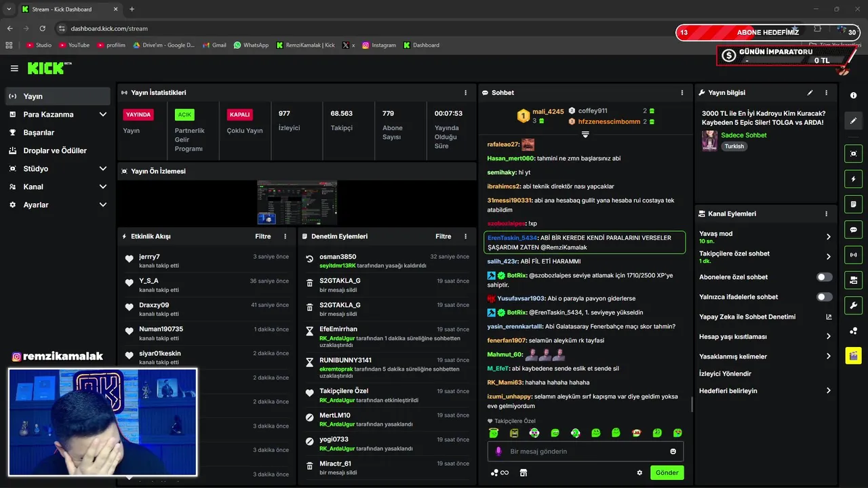Click the Sadece Sohbet category link
The image size is (868, 488).
pyautogui.click(x=744, y=135)
